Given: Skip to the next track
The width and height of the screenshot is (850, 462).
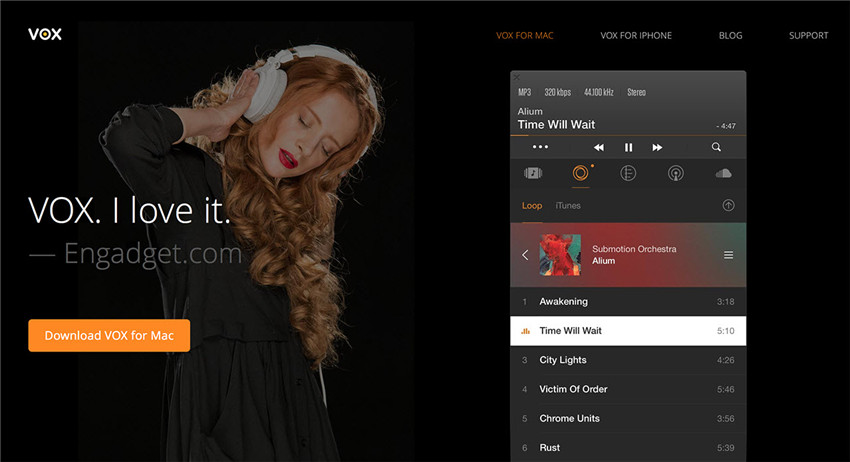Looking at the screenshot, I should [657, 147].
